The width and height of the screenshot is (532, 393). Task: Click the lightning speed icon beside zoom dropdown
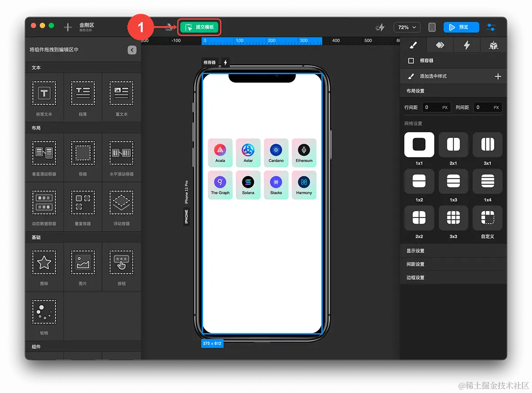380,28
